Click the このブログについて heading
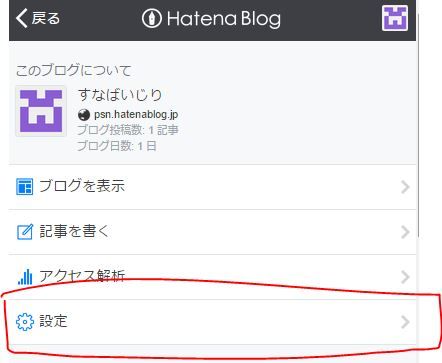The width and height of the screenshot is (442, 363). pos(74,70)
